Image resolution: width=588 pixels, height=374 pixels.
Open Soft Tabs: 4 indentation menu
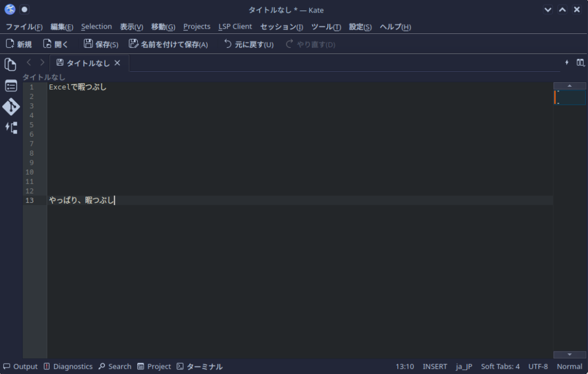click(x=500, y=367)
